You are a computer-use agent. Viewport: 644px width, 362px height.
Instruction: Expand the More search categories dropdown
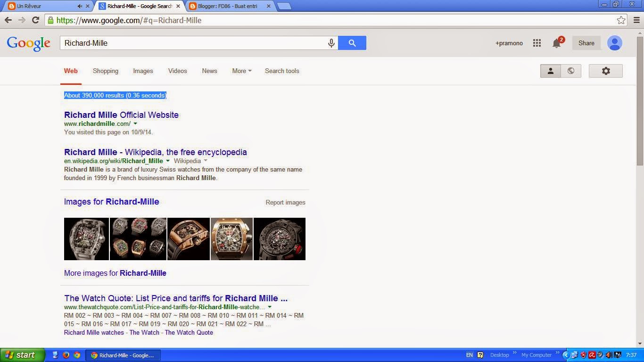click(241, 71)
